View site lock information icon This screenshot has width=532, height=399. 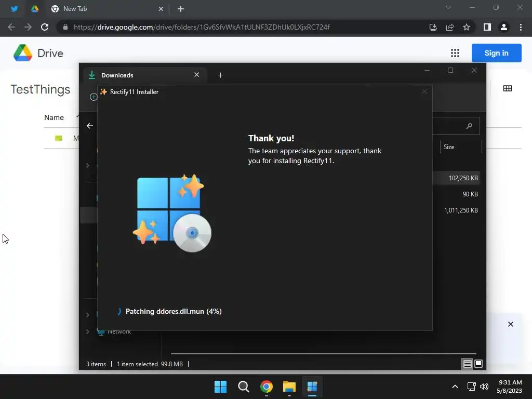click(65, 27)
